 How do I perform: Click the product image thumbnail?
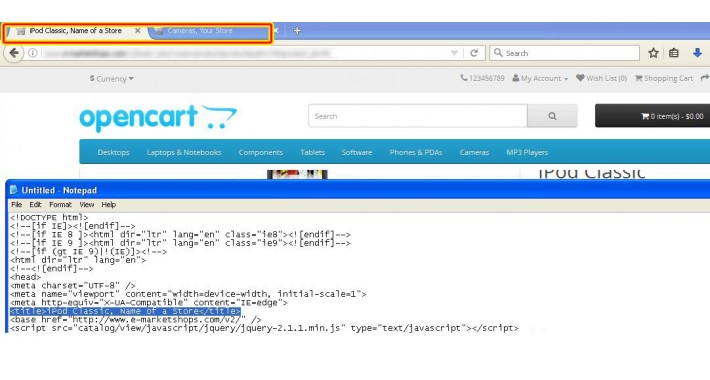(297, 174)
